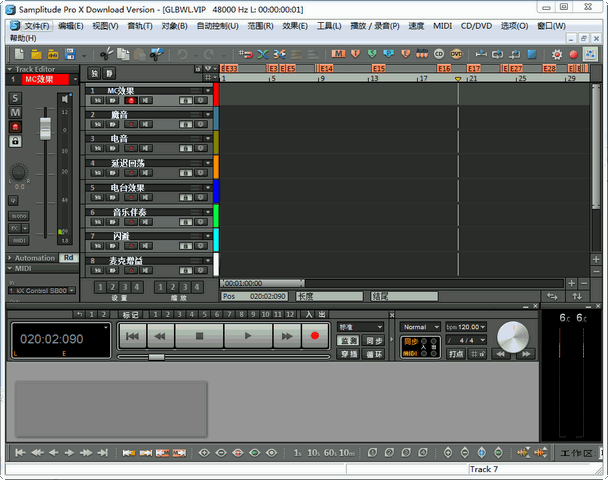The width and height of the screenshot is (608, 480).
Task: Expand the Automation section
Action: (10, 258)
